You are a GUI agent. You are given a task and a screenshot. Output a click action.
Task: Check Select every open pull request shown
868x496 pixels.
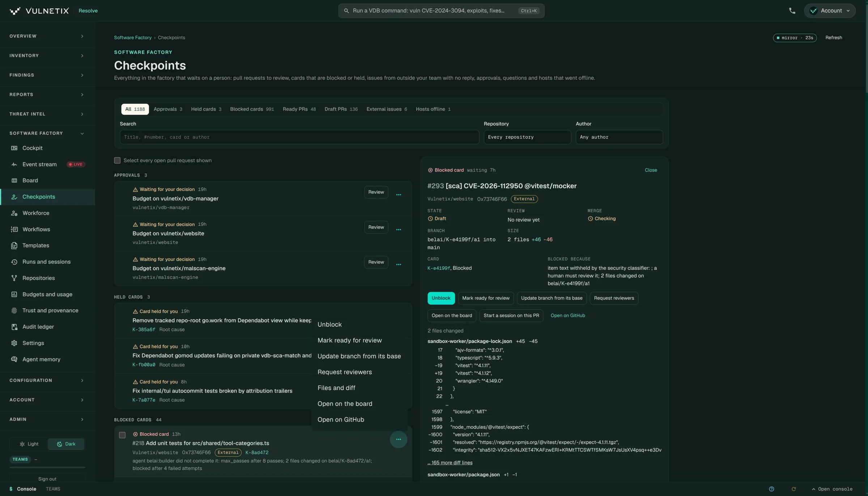click(117, 160)
